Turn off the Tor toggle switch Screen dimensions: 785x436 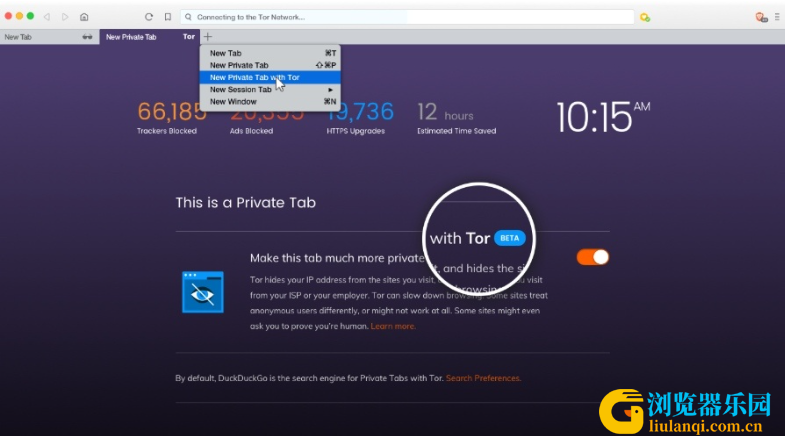tap(593, 257)
